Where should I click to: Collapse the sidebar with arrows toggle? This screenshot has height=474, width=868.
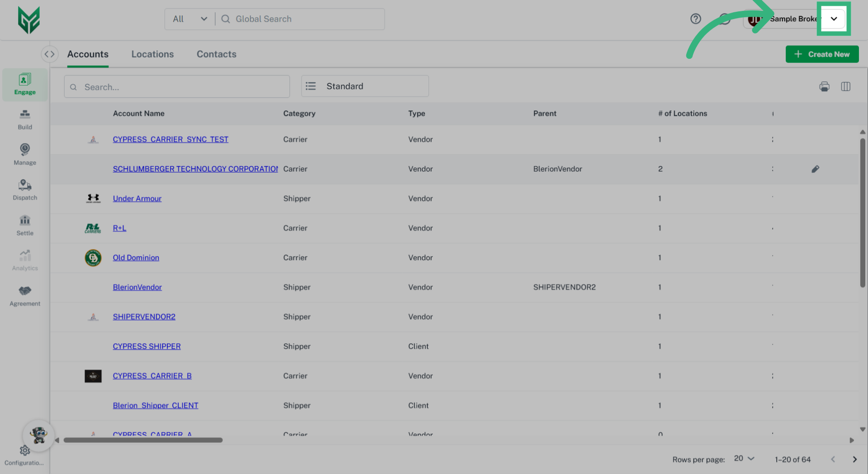tap(49, 54)
